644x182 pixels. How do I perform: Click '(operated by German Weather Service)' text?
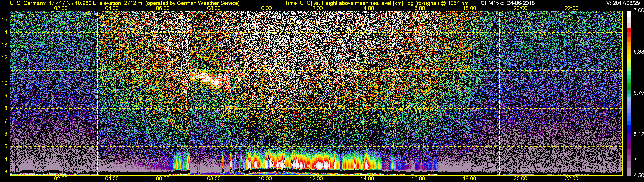point(193,3)
